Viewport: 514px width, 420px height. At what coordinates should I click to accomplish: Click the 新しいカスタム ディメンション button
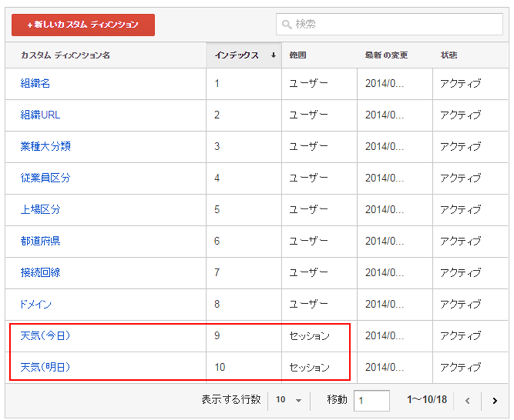pos(83,25)
